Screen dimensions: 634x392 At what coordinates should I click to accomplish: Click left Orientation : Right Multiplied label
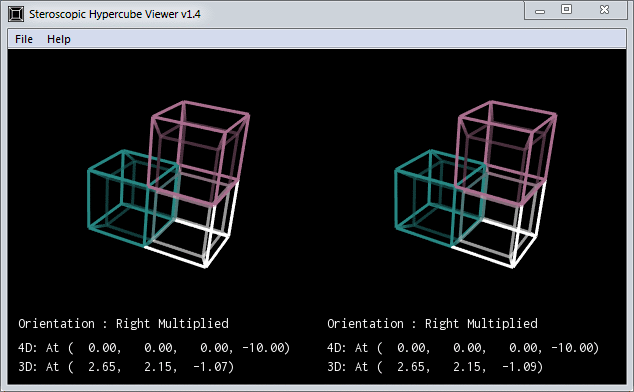point(123,324)
